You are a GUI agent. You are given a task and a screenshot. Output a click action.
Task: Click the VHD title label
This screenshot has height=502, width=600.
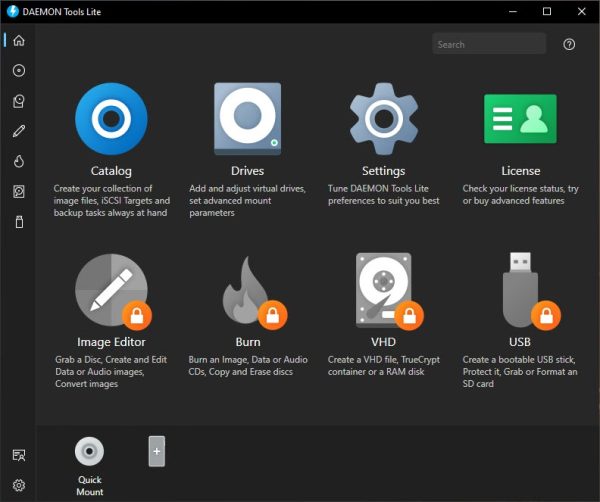(x=383, y=342)
